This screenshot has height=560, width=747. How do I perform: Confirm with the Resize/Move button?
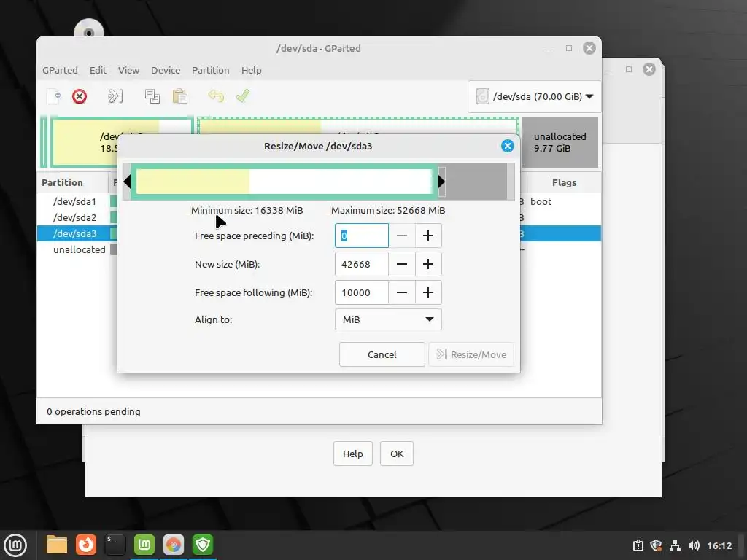(x=471, y=354)
